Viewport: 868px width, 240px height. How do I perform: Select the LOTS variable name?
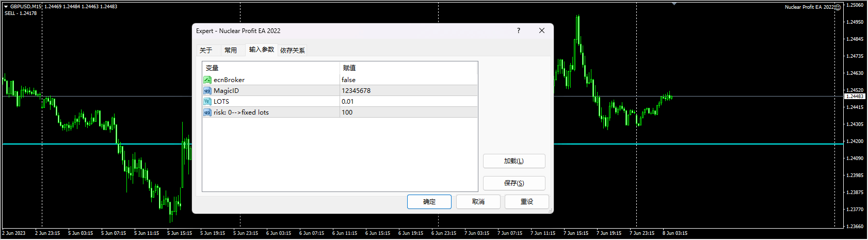pos(221,102)
